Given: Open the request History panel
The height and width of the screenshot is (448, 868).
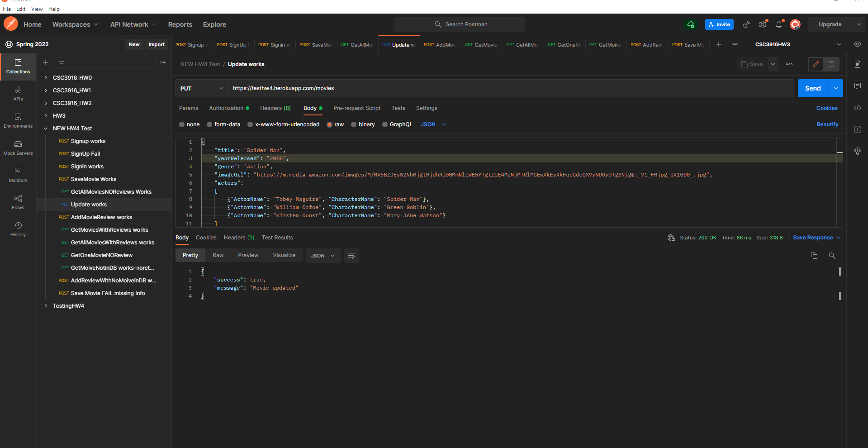Looking at the screenshot, I should [x=18, y=229].
